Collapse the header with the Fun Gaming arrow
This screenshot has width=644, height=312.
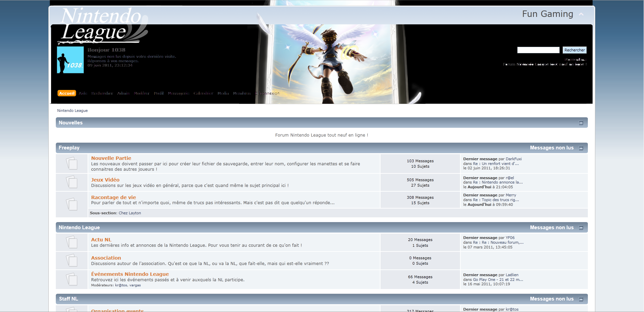click(581, 14)
